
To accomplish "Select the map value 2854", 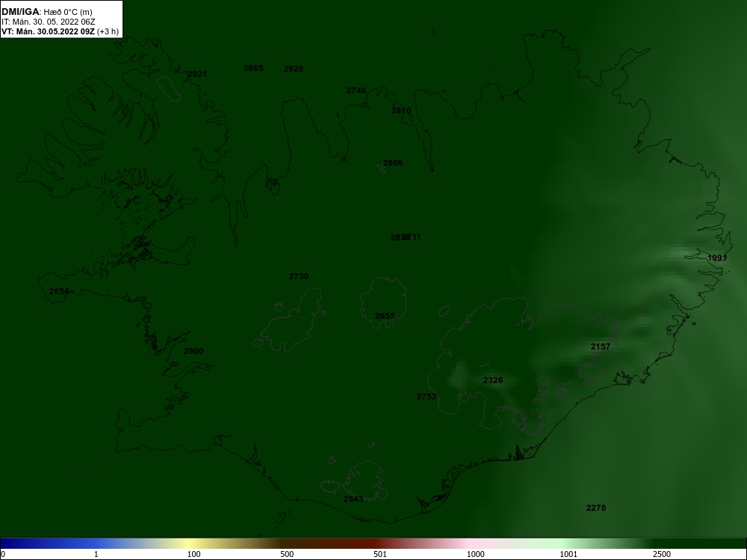I will tap(59, 291).
